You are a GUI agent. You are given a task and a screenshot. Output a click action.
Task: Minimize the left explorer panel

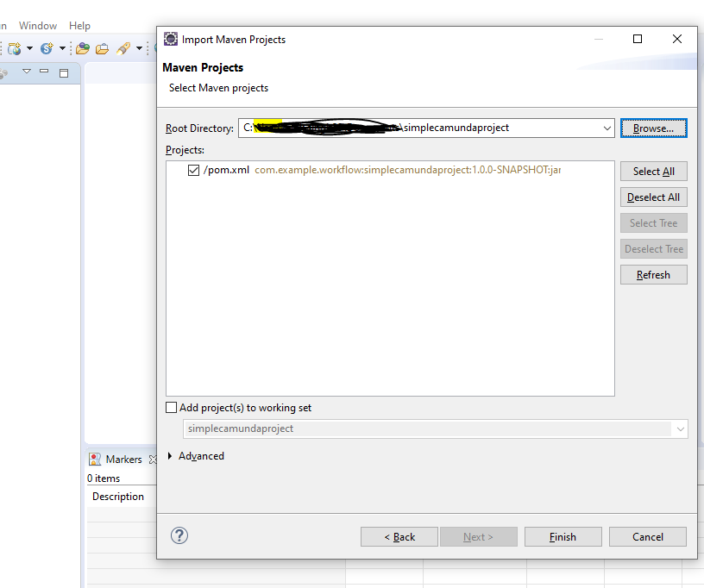click(x=44, y=71)
